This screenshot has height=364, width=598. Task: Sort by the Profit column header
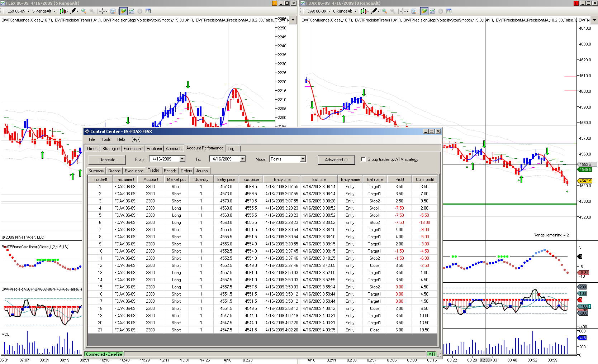pos(400,179)
